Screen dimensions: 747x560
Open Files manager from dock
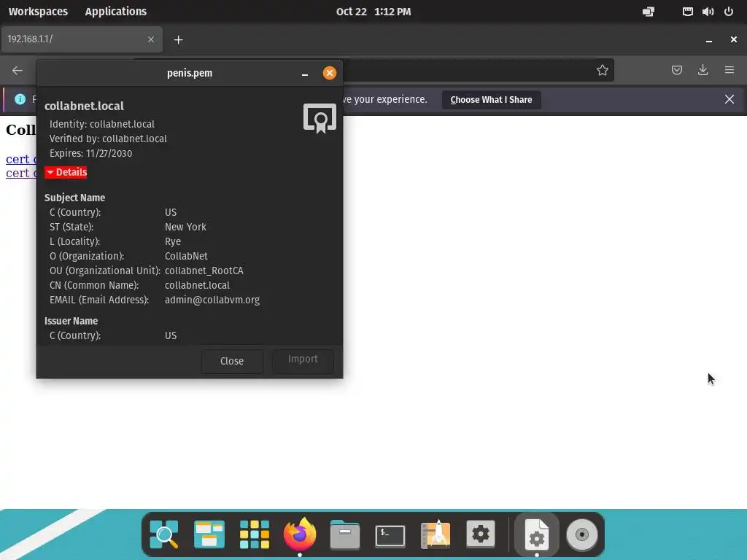(345, 534)
